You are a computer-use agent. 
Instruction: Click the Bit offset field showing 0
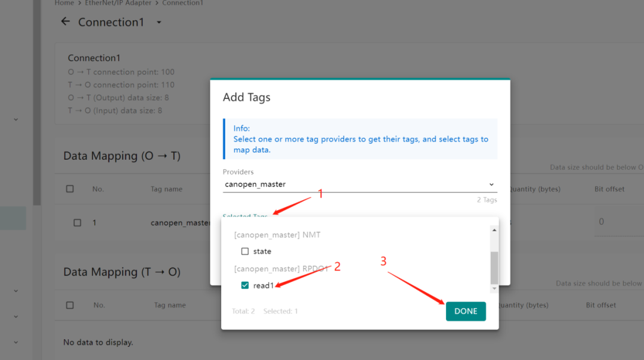pyautogui.click(x=617, y=222)
